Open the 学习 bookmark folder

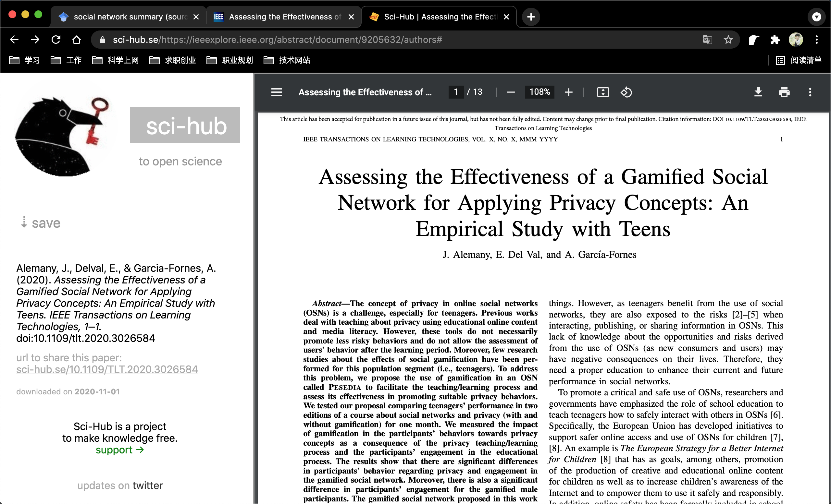[24, 60]
